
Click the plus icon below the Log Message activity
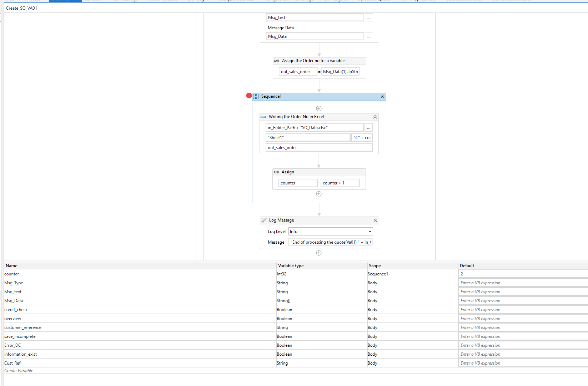(x=318, y=253)
